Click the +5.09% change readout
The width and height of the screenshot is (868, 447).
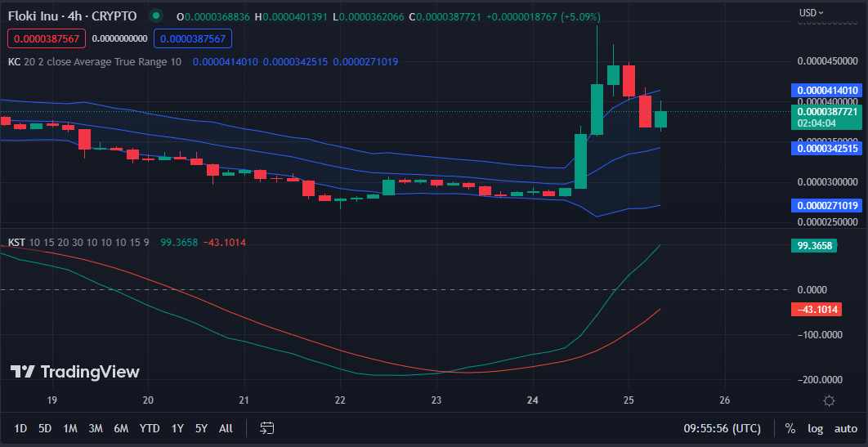pyautogui.click(x=580, y=17)
